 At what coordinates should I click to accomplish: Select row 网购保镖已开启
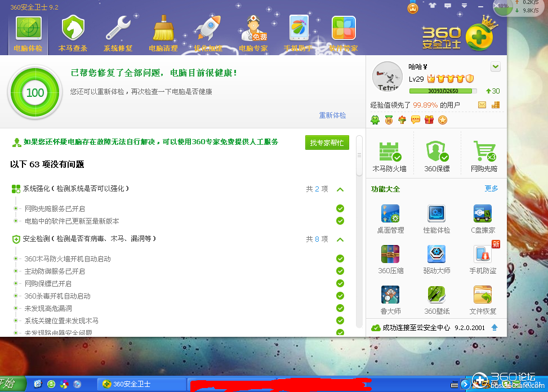(178, 284)
